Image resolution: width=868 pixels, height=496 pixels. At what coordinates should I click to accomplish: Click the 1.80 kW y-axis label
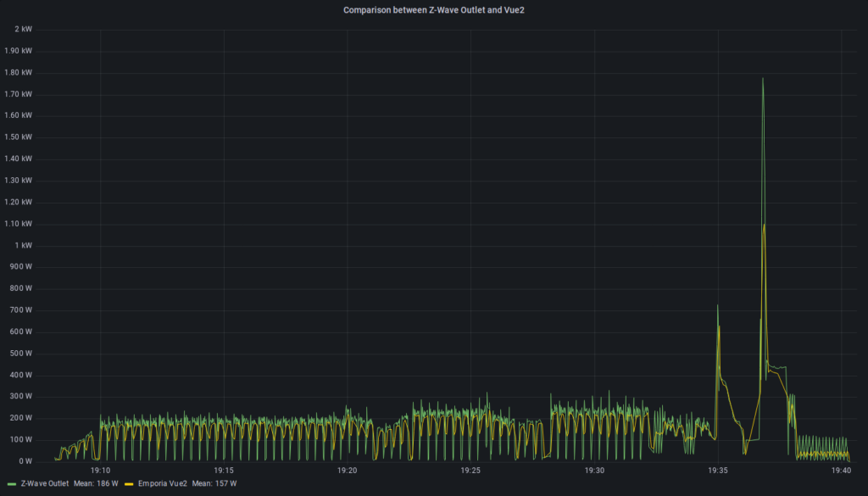(x=19, y=73)
